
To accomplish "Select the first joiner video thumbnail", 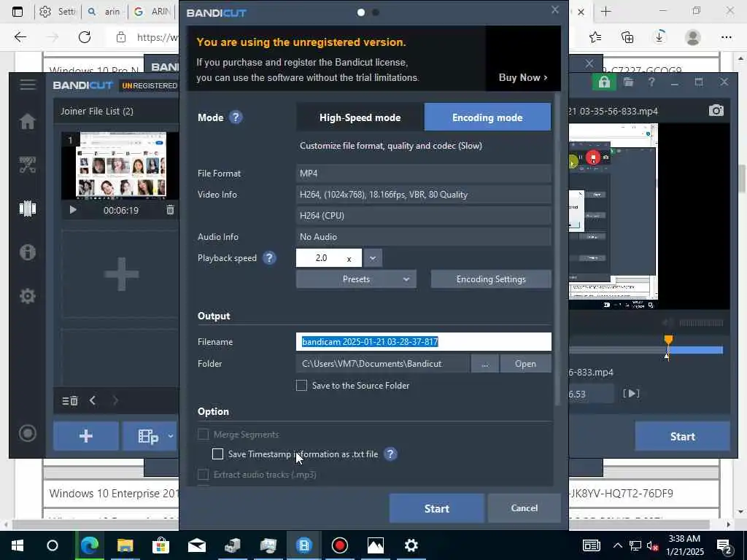I will [121, 165].
